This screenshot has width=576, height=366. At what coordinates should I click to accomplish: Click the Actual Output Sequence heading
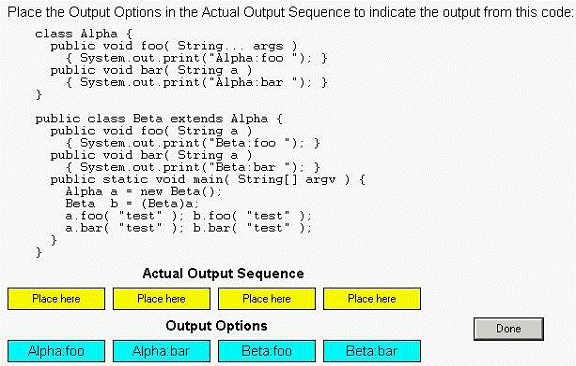coord(223,273)
